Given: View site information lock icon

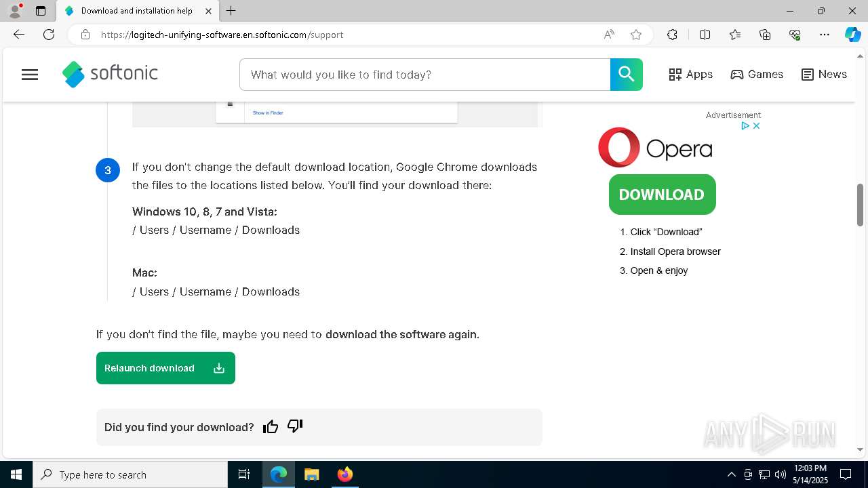Looking at the screenshot, I should (85, 35).
